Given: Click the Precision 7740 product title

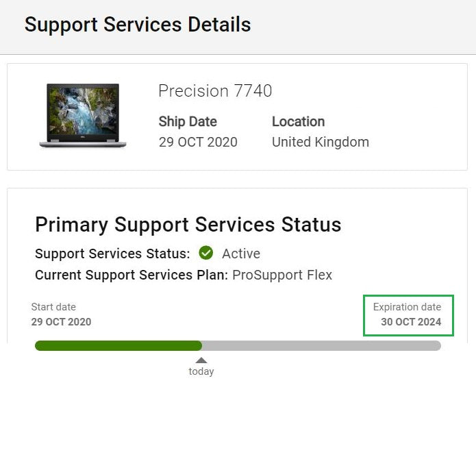Looking at the screenshot, I should [x=215, y=91].
